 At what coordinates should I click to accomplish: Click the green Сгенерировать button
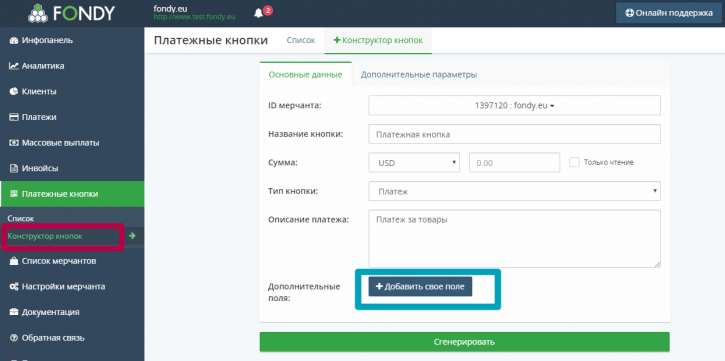(464, 342)
